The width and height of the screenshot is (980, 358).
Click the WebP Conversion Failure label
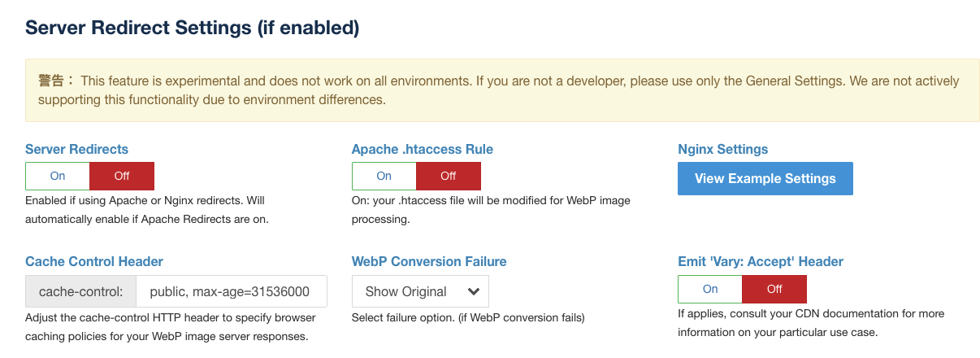(x=429, y=262)
